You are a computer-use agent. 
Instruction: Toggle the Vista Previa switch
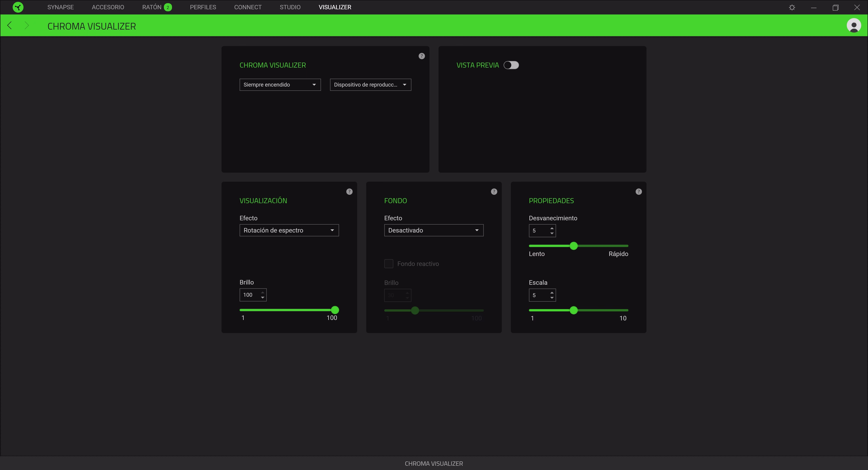511,65
